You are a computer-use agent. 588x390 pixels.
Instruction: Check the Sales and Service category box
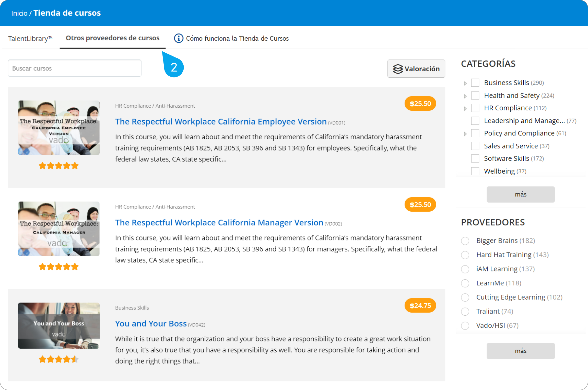(475, 146)
